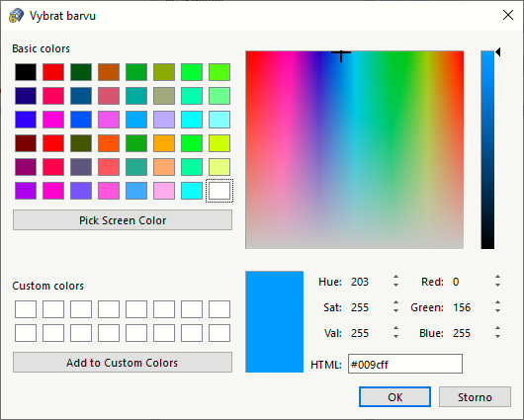Decrease the Sat value with down arrow
This screenshot has width=524, height=420.
[396, 310]
